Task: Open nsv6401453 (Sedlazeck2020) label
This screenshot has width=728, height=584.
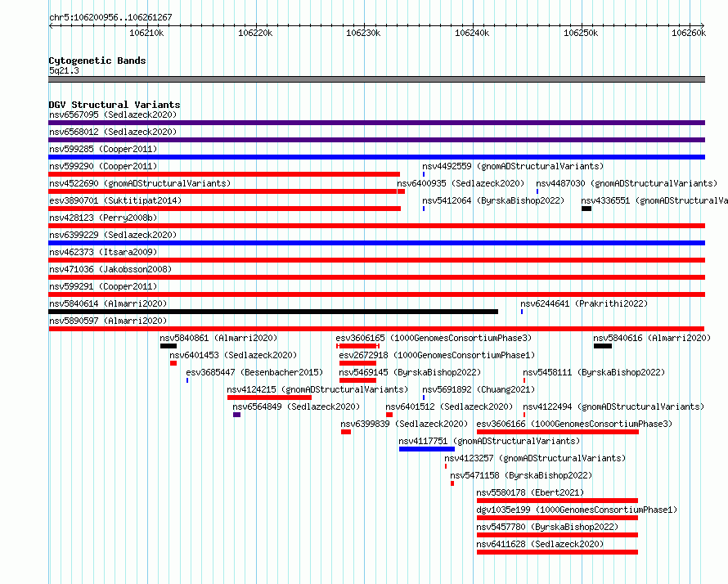Action: coord(233,355)
